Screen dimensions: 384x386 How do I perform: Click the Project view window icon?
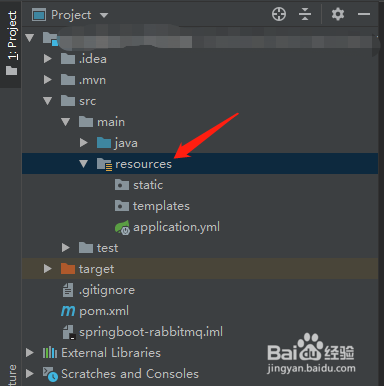39,15
